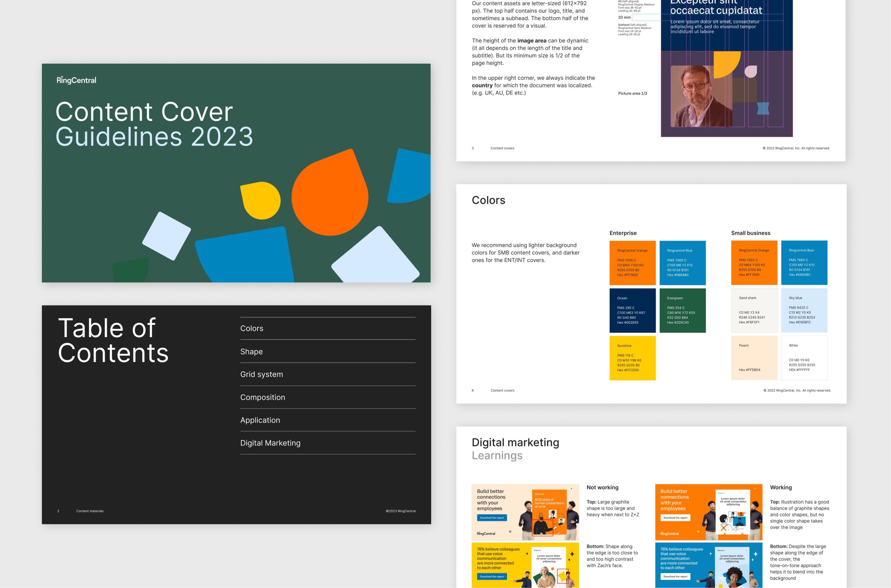891x588 pixels.
Task: Click the RingCentral logo on the green cover
Action: 76,80
